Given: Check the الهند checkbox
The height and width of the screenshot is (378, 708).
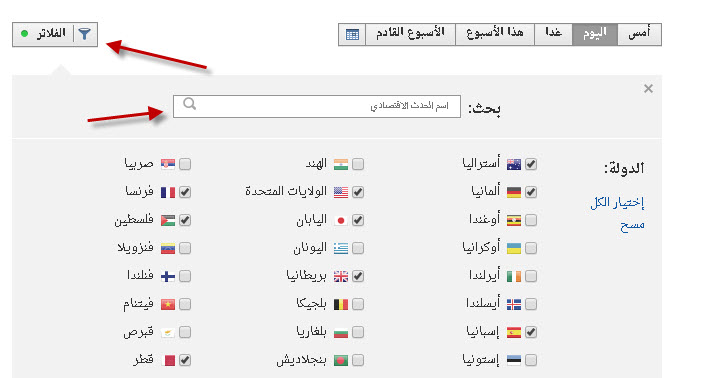Looking at the screenshot, I should [358, 164].
